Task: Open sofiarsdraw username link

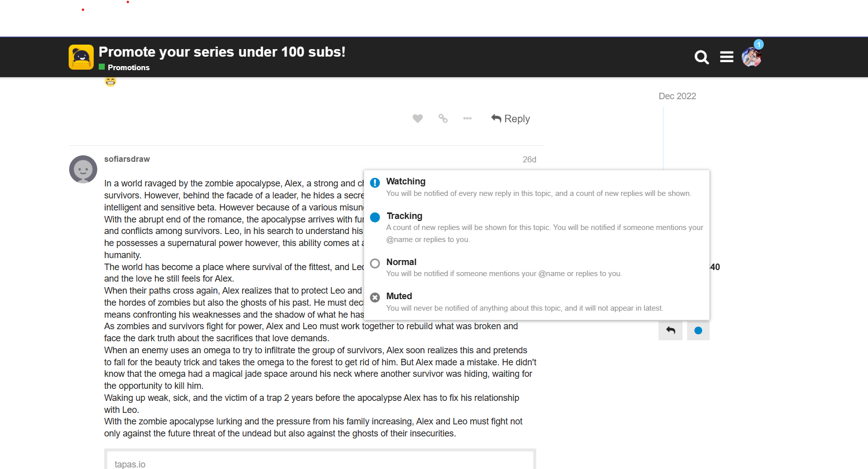Action: [x=127, y=159]
